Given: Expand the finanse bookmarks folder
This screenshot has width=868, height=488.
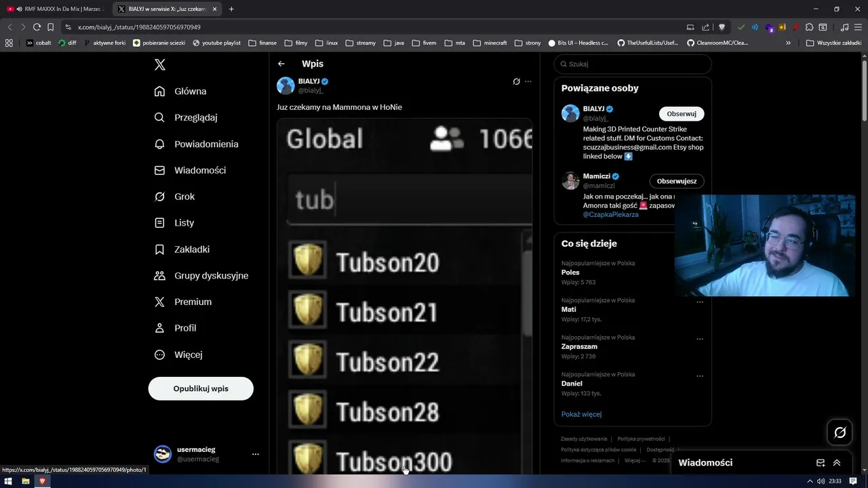Looking at the screenshot, I should [262, 43].
